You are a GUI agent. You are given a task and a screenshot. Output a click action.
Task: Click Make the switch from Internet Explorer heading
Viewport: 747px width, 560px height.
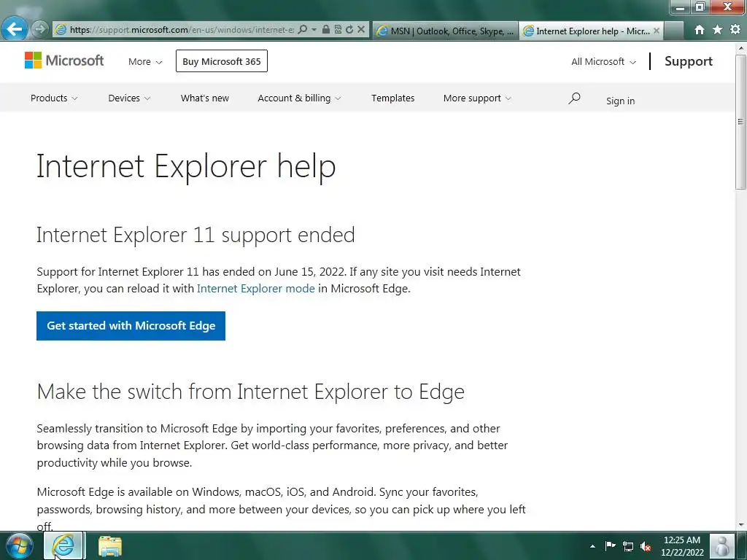tap(251, 392)
